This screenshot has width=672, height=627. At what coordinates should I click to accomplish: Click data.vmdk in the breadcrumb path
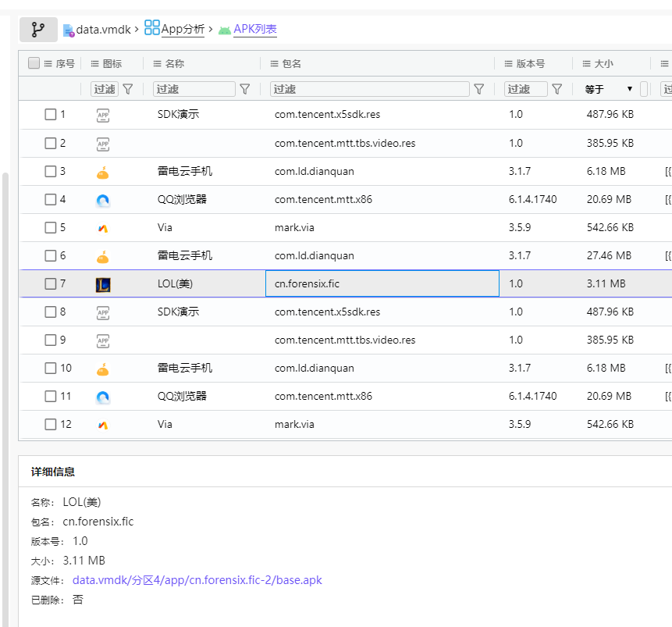104,30
